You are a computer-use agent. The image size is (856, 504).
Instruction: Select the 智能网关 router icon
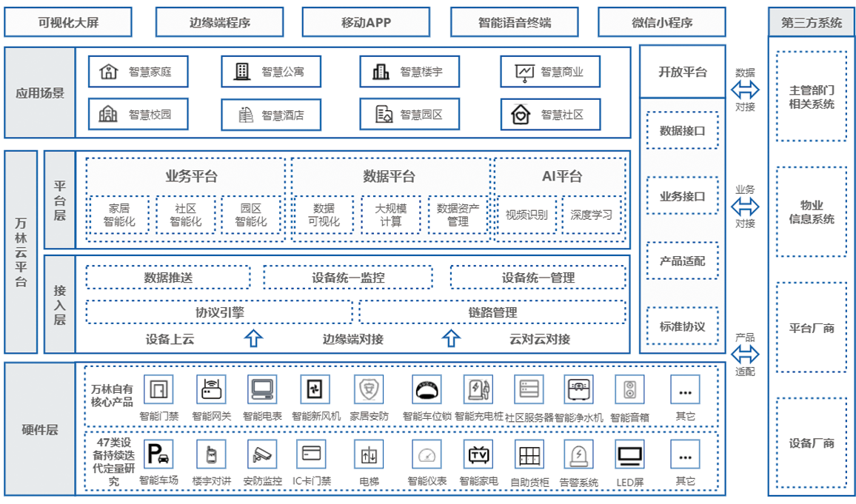[x=211, y=390]
